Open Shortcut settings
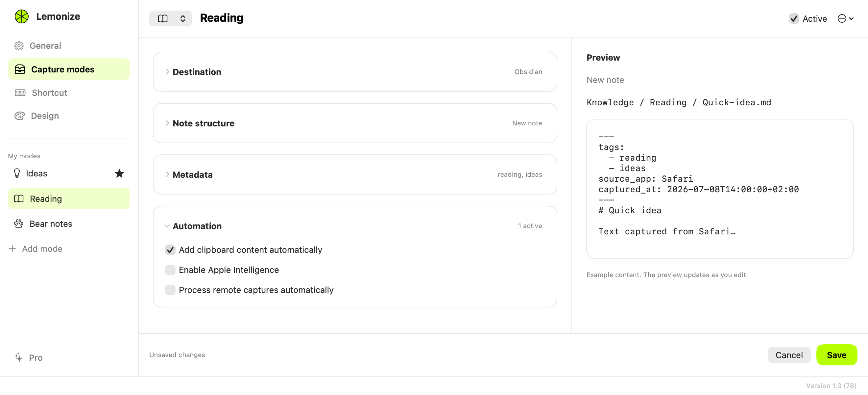Viewport: 868px width, 395px height. [x=69, y=93]
